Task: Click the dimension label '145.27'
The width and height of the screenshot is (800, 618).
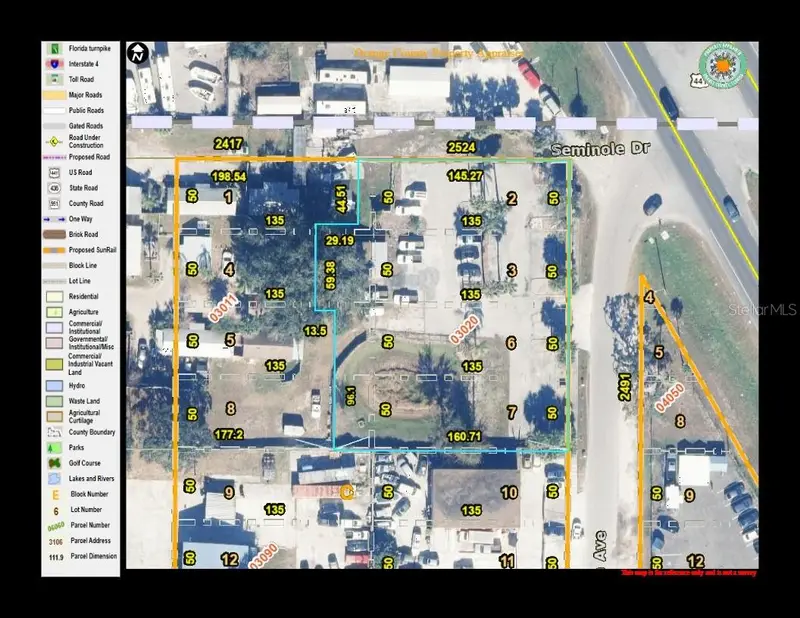Action: tap(465, 176)
